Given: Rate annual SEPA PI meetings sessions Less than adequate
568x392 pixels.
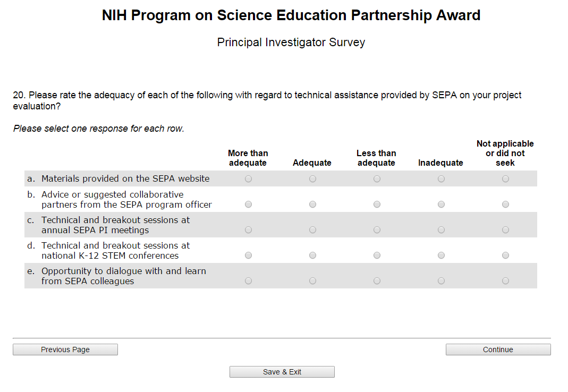Looking at the screenshot, I should tap(377, 230).
